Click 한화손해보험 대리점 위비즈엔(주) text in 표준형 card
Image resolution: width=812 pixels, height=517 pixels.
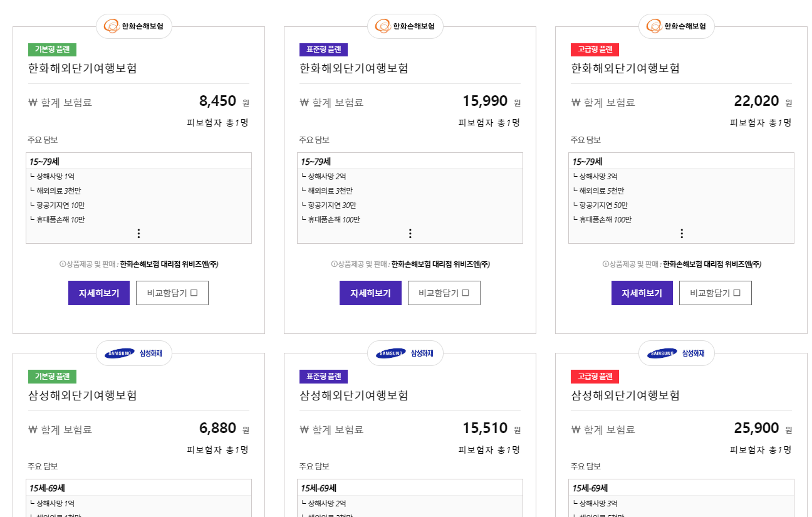pos(441,264)
